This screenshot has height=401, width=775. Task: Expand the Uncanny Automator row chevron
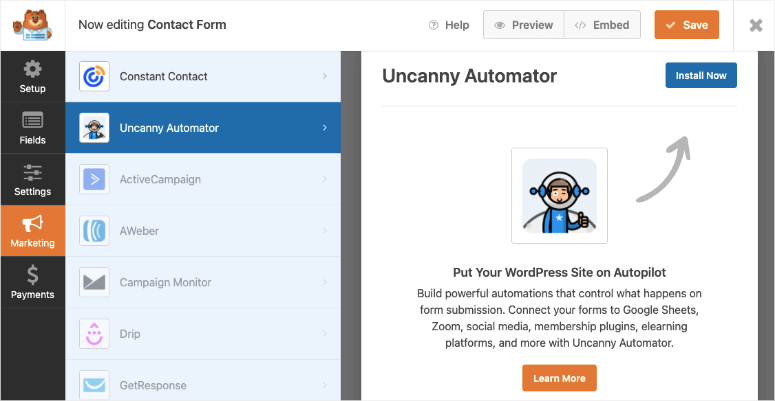tap(325, 128)
